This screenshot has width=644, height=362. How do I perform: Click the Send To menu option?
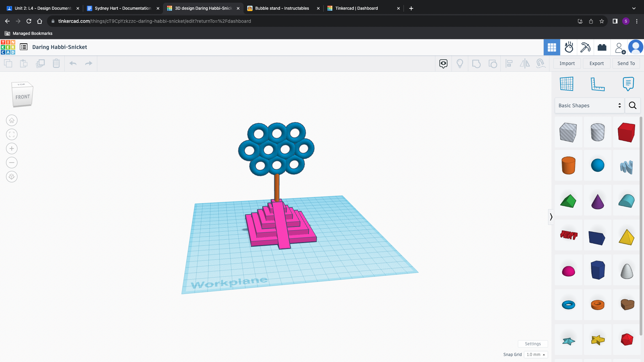pos(626,63)
